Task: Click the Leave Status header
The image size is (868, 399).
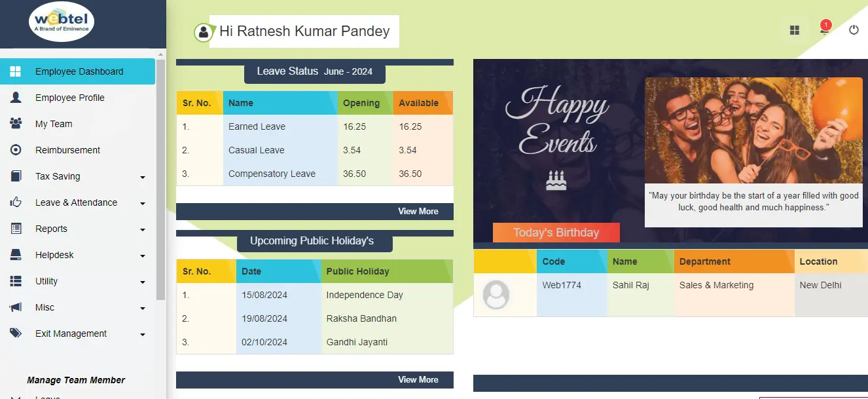Action: tap(314, 71)
